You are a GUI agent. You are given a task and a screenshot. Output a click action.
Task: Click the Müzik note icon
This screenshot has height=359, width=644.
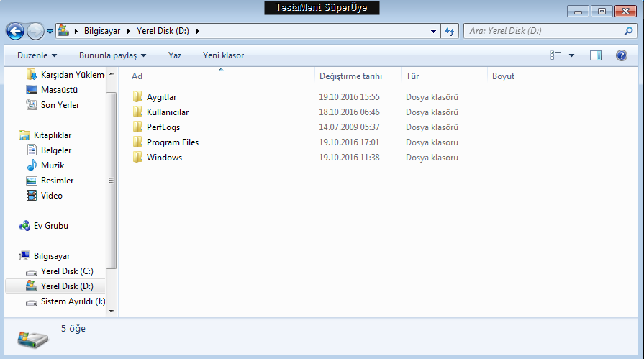[x=32, y=165]
